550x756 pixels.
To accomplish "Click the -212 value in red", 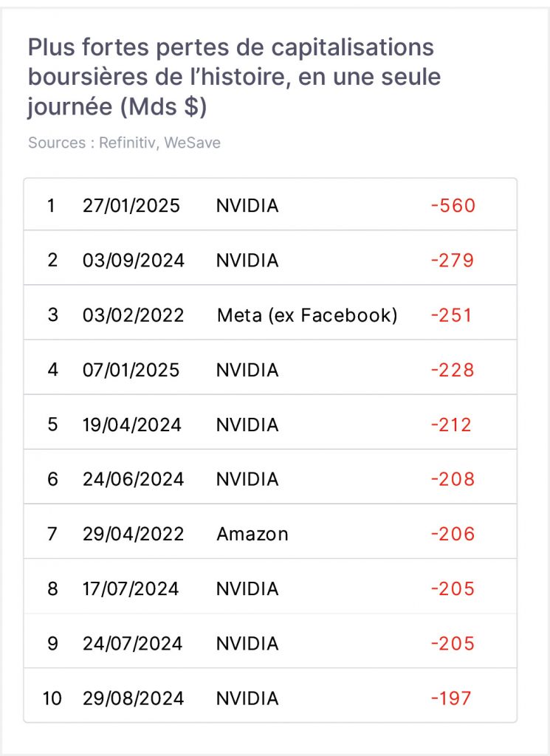I will point(450,425).
